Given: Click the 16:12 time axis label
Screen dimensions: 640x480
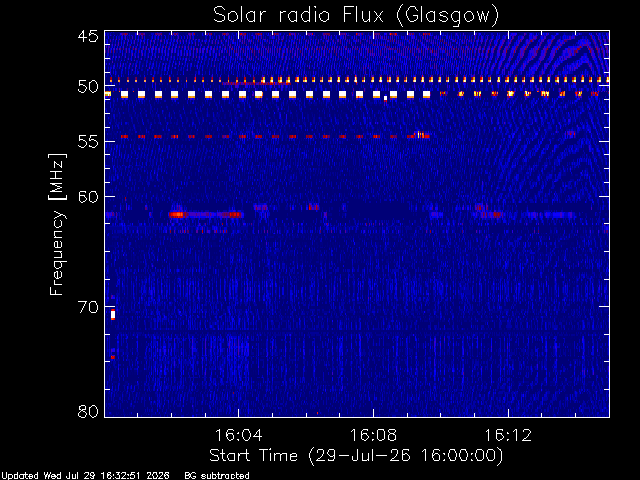Looking at the screenshot, I should (508, 435).
